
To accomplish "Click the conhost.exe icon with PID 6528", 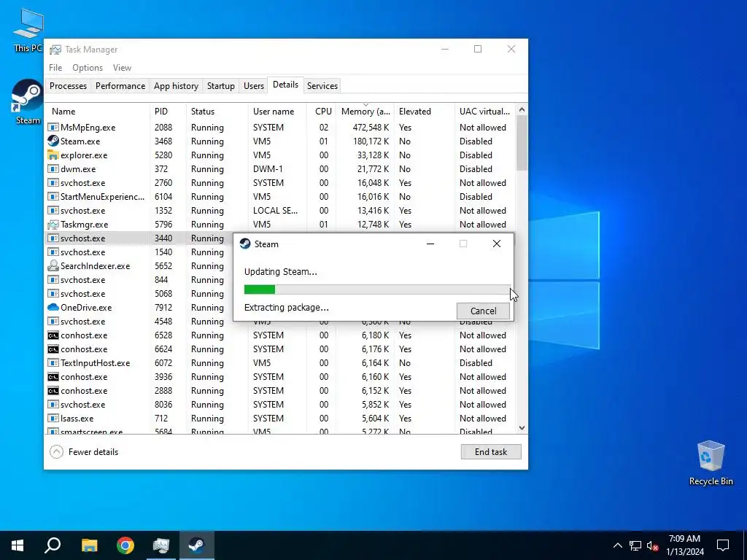I will (53, 335).
